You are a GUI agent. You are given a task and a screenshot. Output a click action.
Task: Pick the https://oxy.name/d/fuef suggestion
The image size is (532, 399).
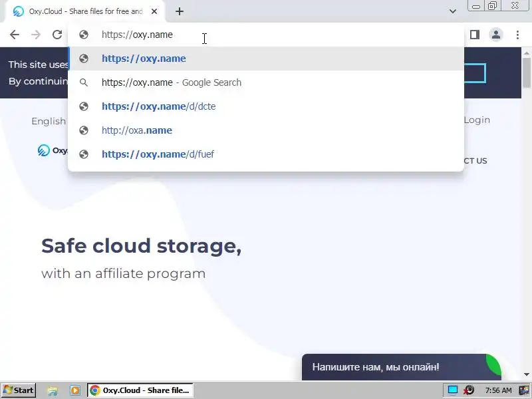tap(266, 154)
